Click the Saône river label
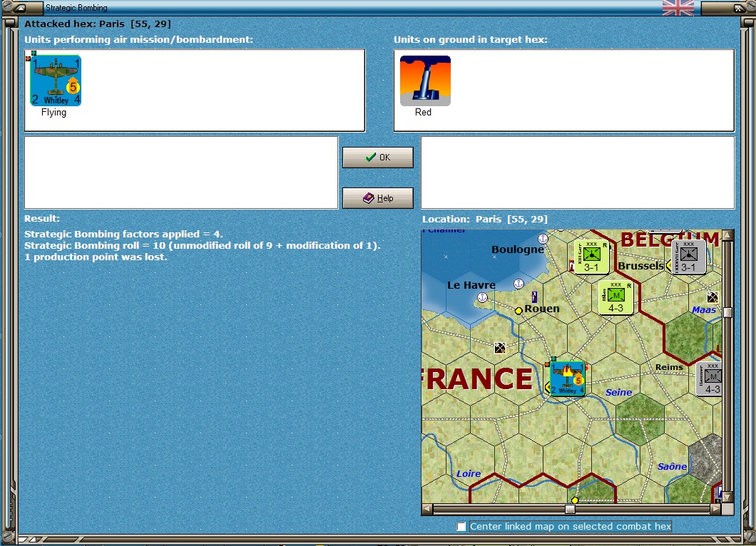The width and height of the screenshot is (756, 546). [x=672, y=466]
